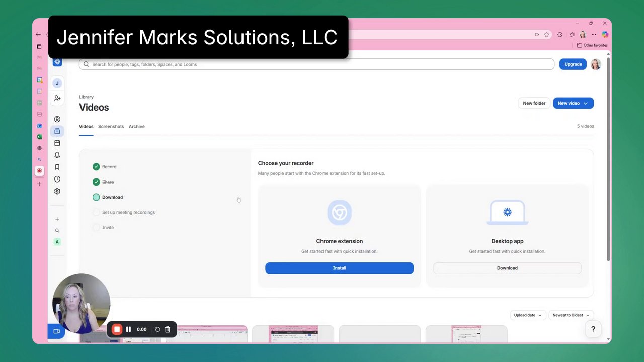644x362 pixels.
Task: Open the Upload date sort dropdown
Action: pyautogui.click(x=528, y=315)
